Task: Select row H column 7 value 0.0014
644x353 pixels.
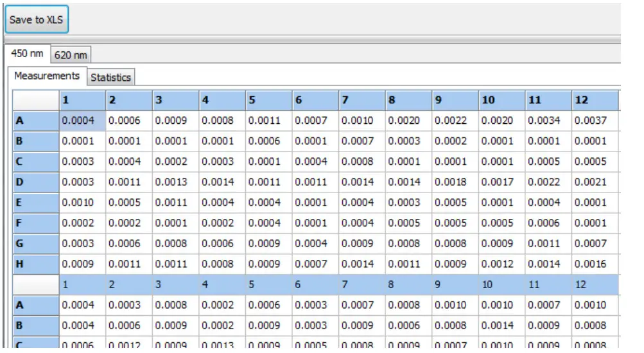Action: point(362,264)
